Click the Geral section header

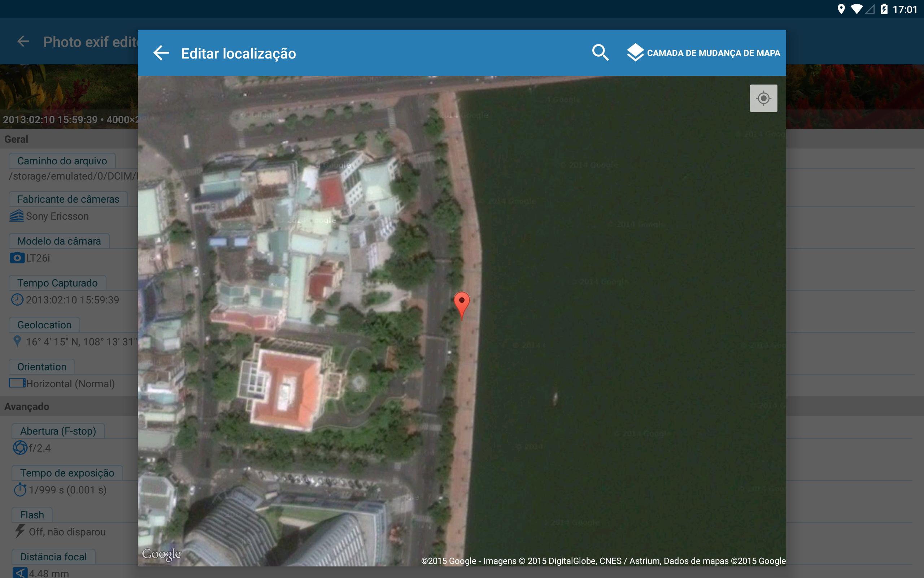pyautogui.click(x=16, y=139)
